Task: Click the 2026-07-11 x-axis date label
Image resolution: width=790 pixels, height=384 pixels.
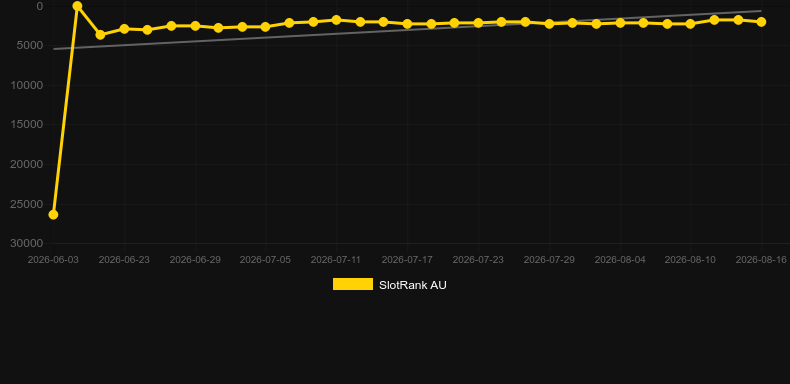Action: coord(336,260)
